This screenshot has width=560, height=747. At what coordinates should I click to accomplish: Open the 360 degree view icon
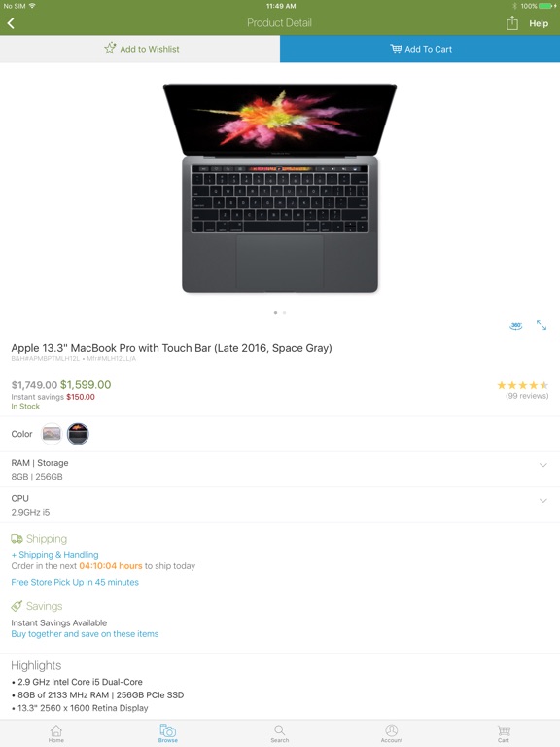(516, 326)
